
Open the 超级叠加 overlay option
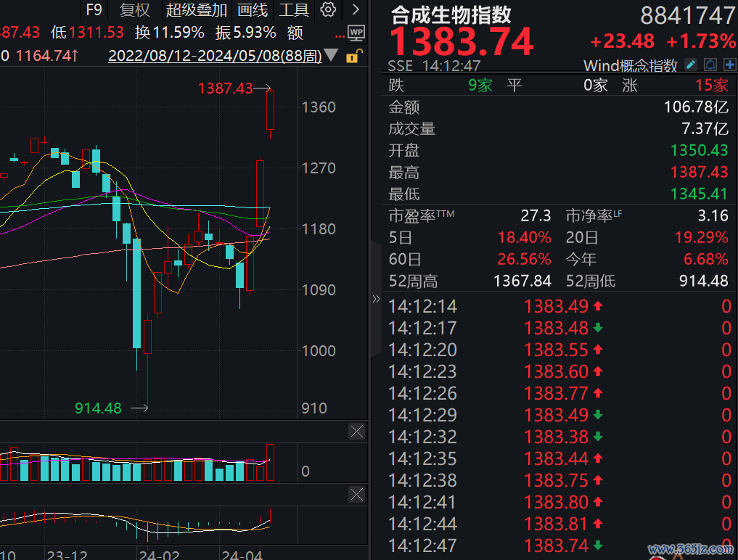[x=196, y=9]
